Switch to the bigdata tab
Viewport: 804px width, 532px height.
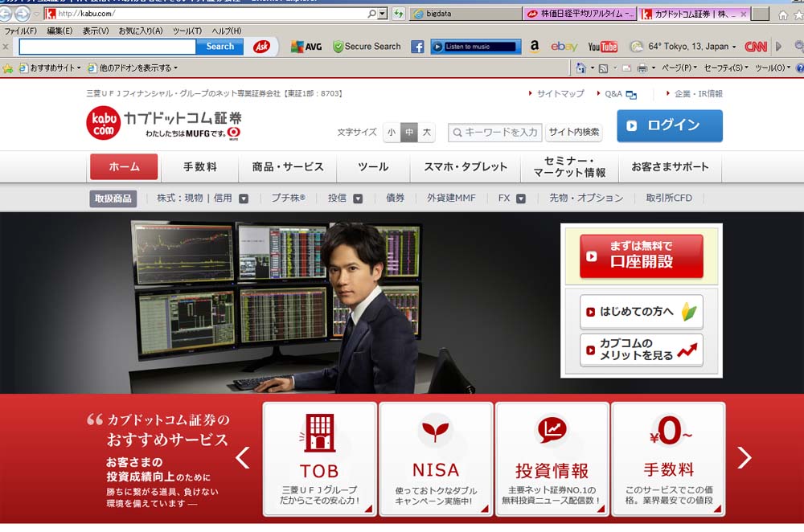466,14
